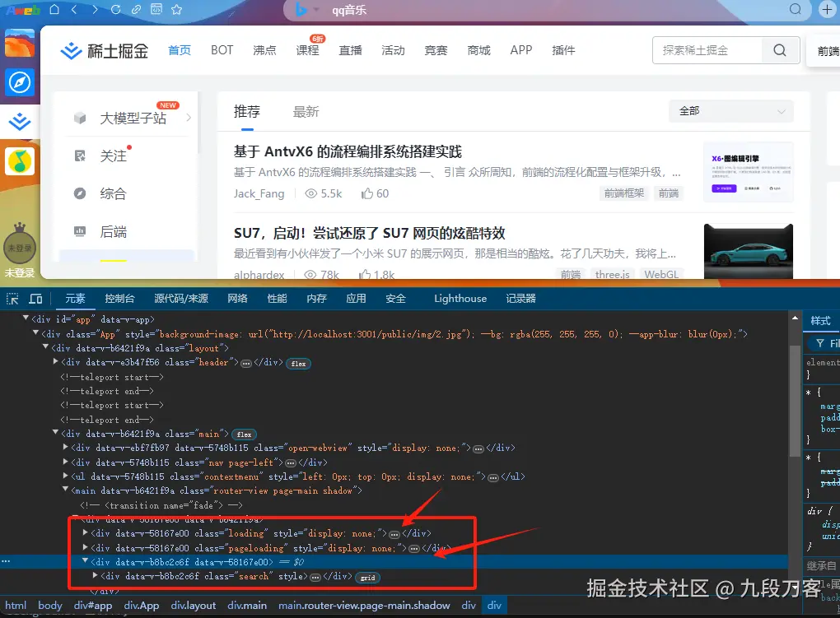Switch to the 控制台 DevTools tab
Image resolution: width=840 pixels, height=618 pixels.
click(119, 298)
